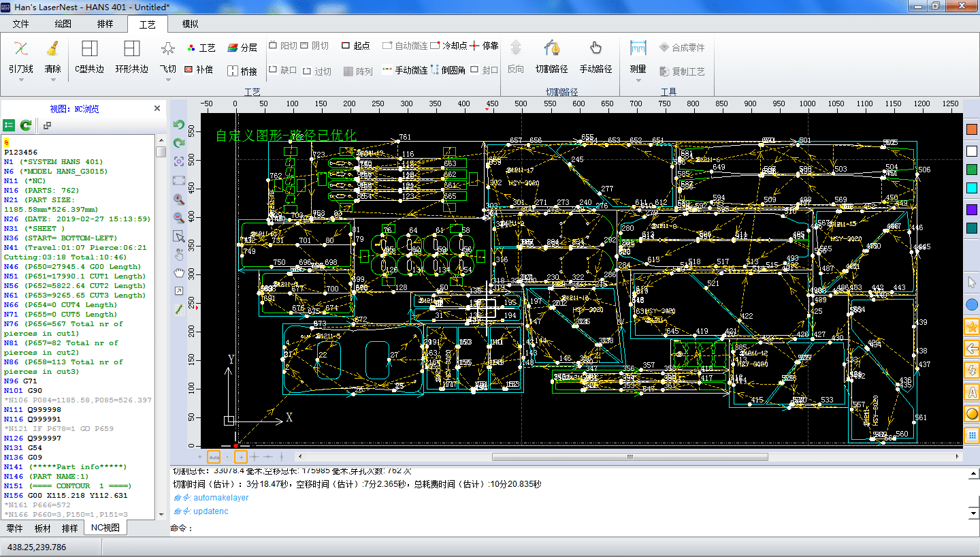This screenshot has height=557, width=980.
Task: Pick the cyan layer color swatch
Action: pyautogui.click(x=972, y=188)
